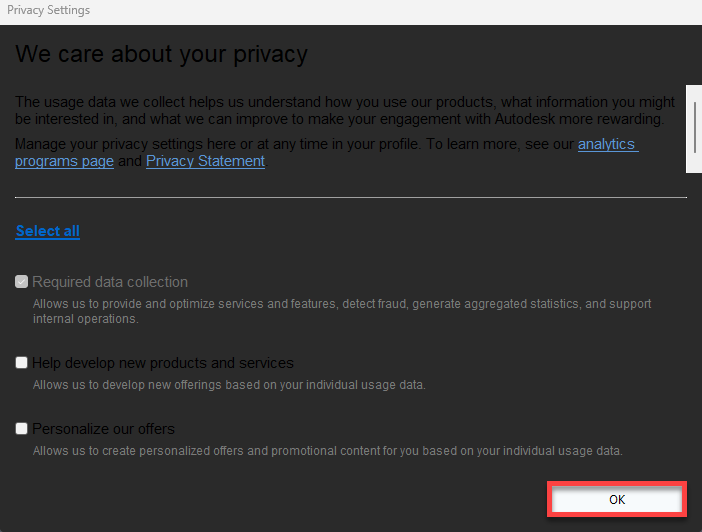Click the description under Required data collection

(x=341, y=304)
